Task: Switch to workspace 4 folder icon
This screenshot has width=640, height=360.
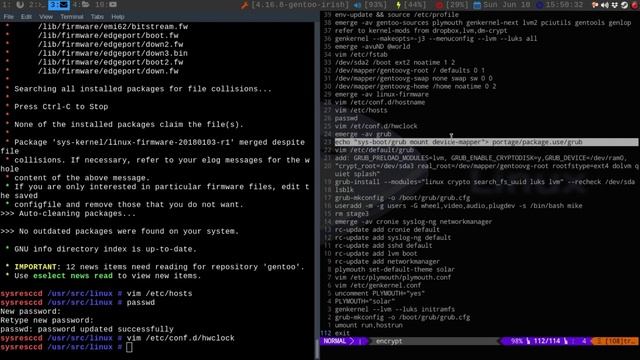Action: pyautogui.click(x=85, y=5)
